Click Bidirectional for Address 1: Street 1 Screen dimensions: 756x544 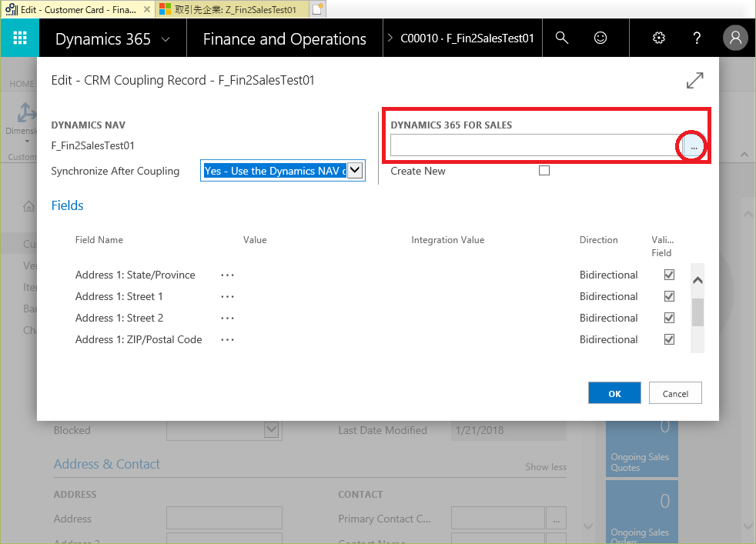(608, 296)
